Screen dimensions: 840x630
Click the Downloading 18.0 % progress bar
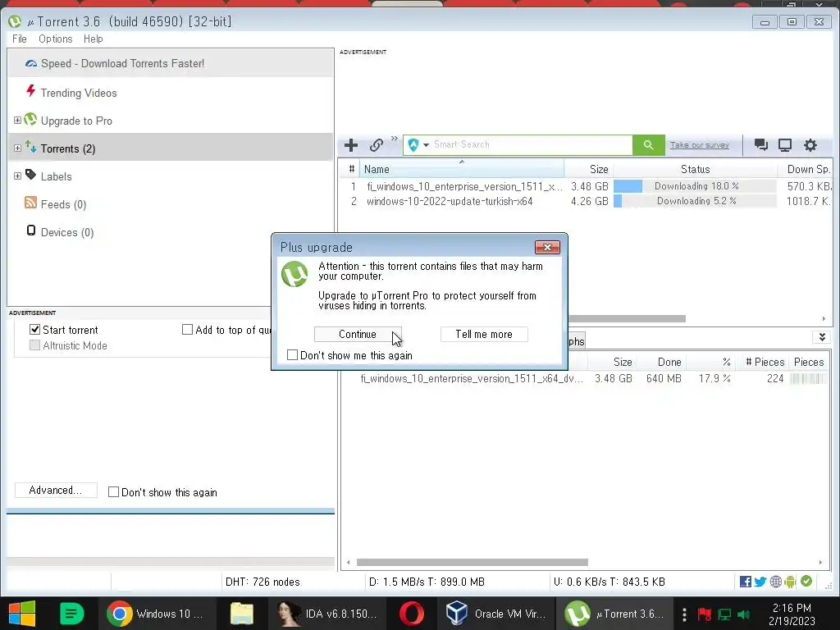tap(695, 186)
